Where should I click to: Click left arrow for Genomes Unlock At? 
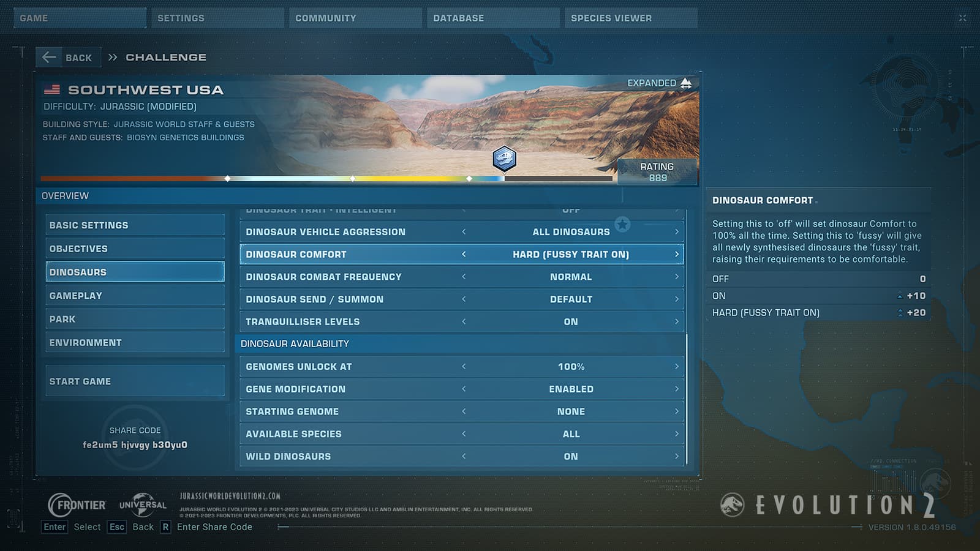pos(464,367)
